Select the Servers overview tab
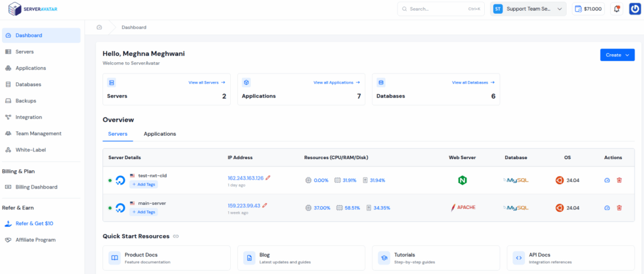Image resolution: width=644 pixels, height=274 pixels. (x=118, y=134)
